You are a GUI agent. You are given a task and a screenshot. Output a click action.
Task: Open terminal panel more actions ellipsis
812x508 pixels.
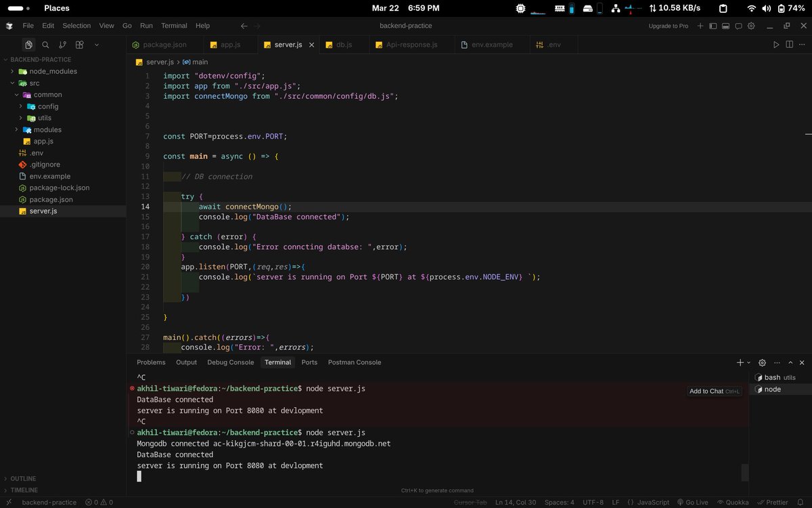point(776,362)
